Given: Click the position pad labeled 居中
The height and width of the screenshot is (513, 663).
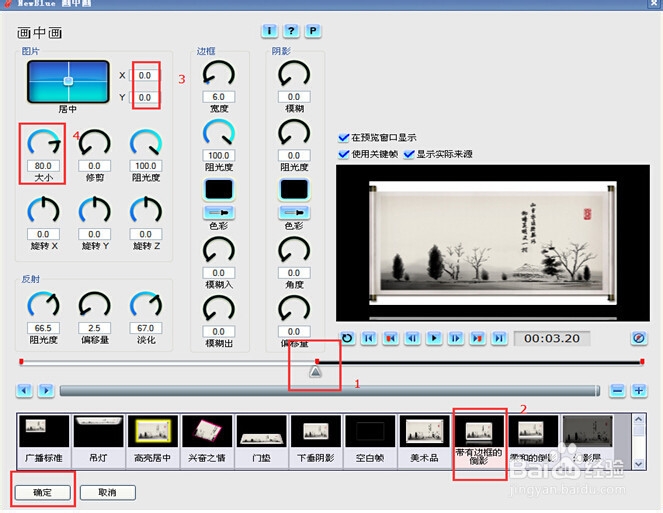Looking at the screenshot, I should (x=68, y=82).
